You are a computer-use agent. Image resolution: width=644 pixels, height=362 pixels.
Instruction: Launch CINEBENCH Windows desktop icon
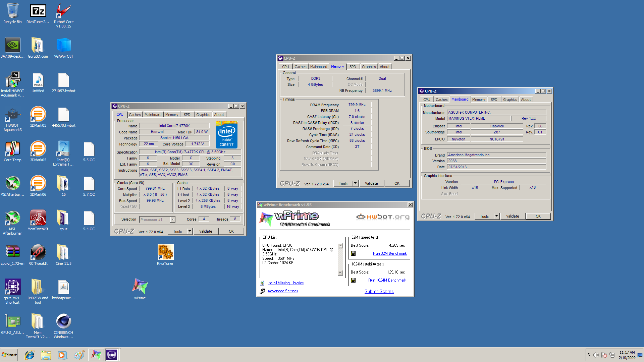click(x=63, y=326)
